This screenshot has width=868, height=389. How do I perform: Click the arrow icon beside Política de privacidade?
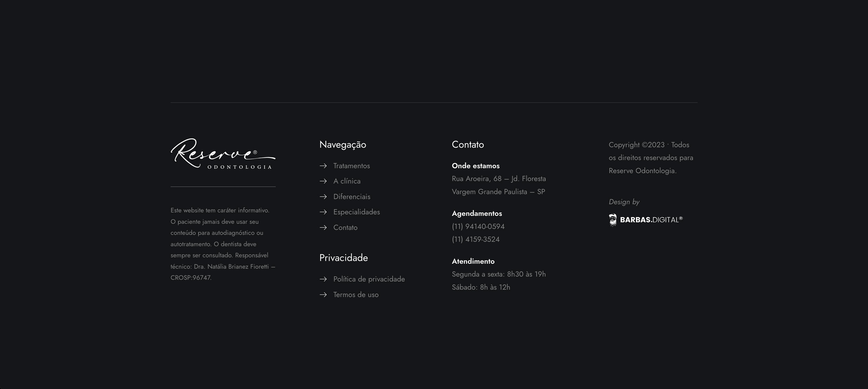click(323, 279)
